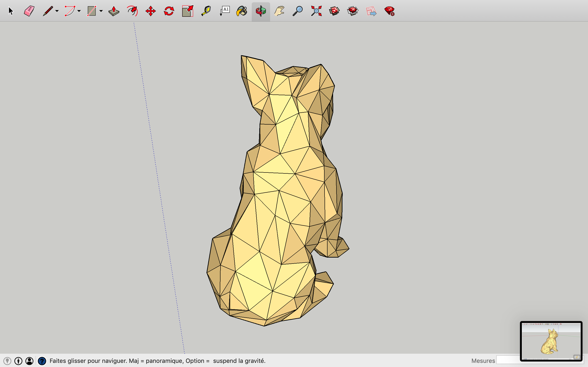588x367 pixels.
Task: Click the Zoom Extents icon
Action: click(x=316, y=11)
